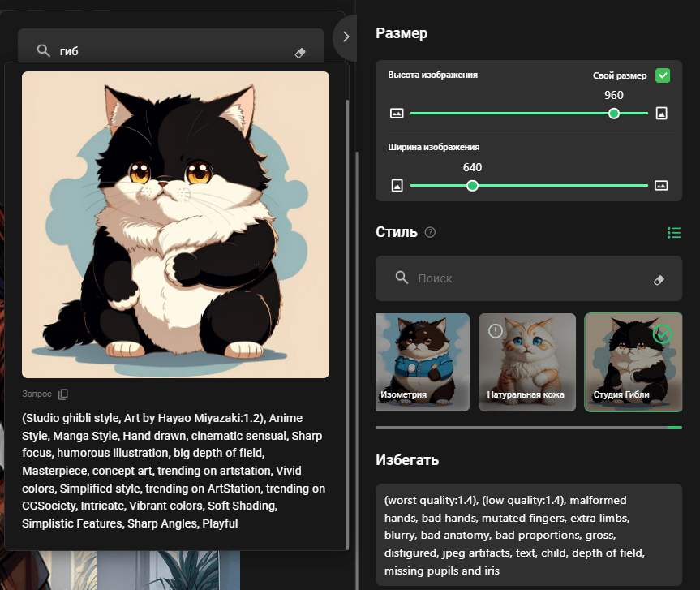Click the height slider handle at 960
The image size is (700, 590).
[x=614, y=114]
